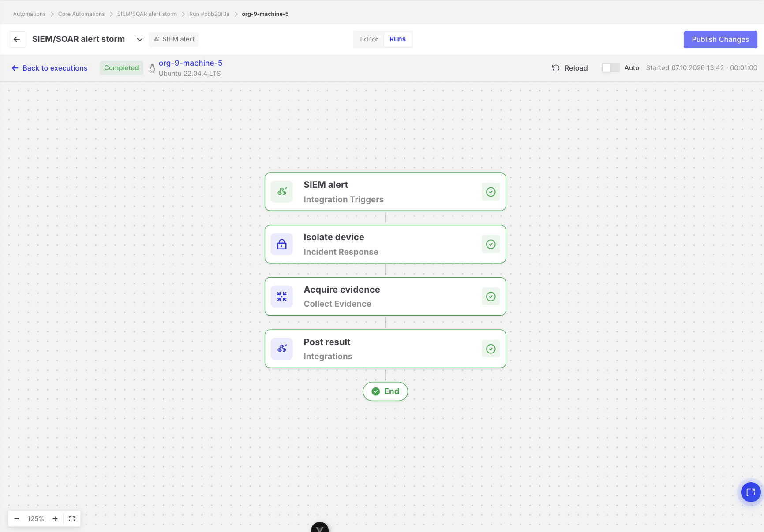
Task: Click the Publish Changes button
Action: [x=720, y=40]
